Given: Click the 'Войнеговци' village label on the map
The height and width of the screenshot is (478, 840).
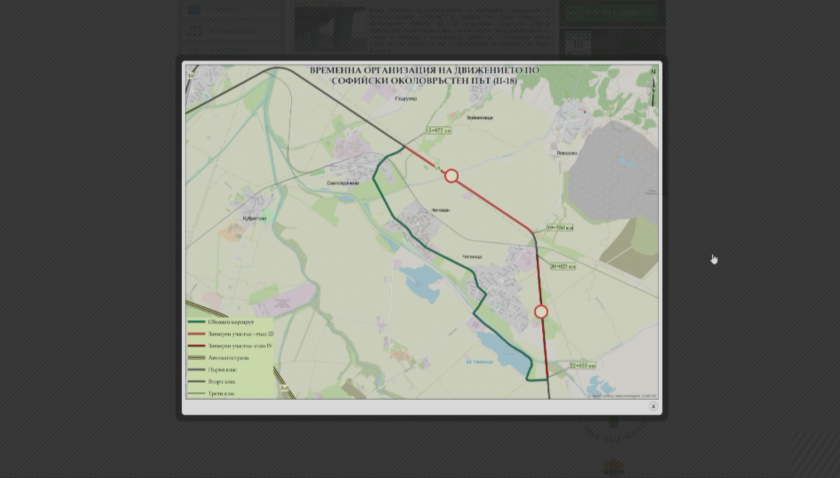Looking at the screenshot, I should [480, 117].
